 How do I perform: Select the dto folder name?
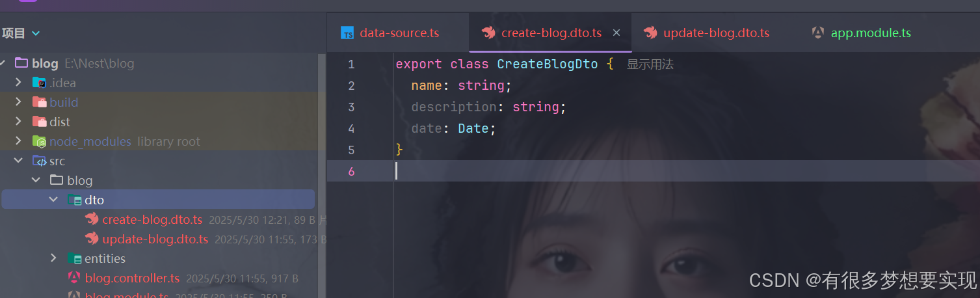(94, 200)
